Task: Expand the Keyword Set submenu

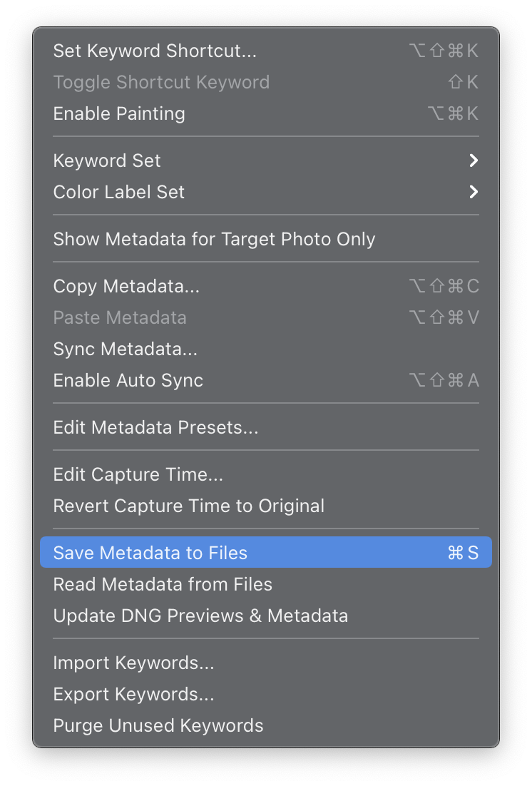Action: [x=107, y=160]
